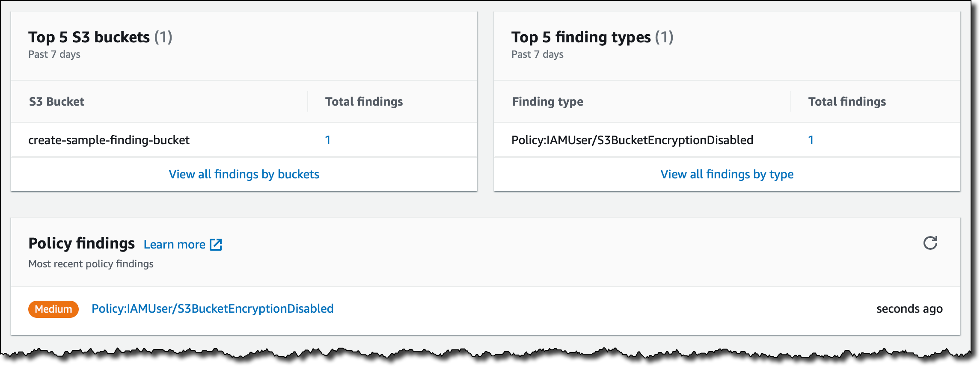Select the create-sample-finding-bucket name
The width and height of the screenshot is (980, 367).
109,140
